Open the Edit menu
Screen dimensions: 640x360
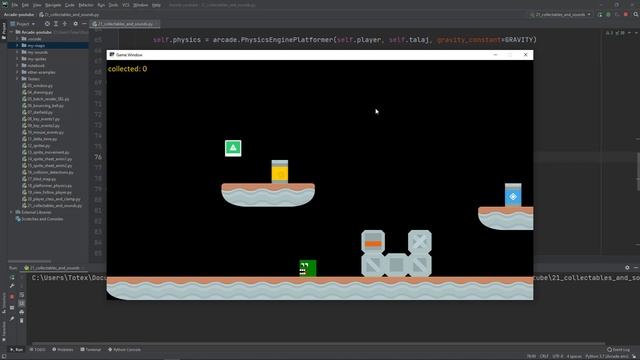25,5
